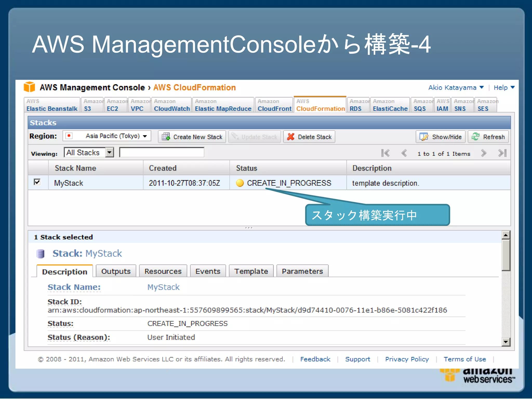Click the Show/Hide button

441,137
